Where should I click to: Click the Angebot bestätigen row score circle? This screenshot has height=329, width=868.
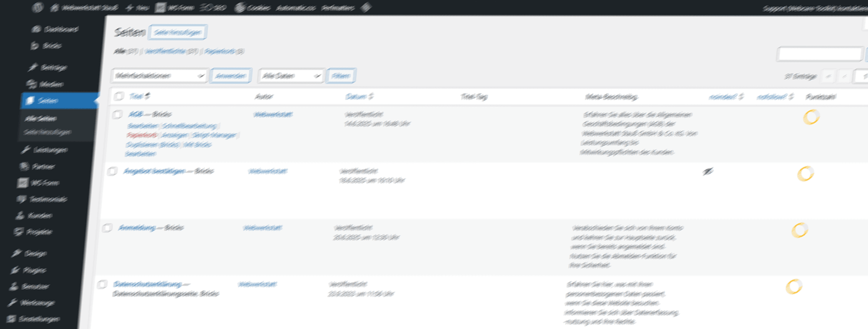pyautogui.click(x=806, y=174)
